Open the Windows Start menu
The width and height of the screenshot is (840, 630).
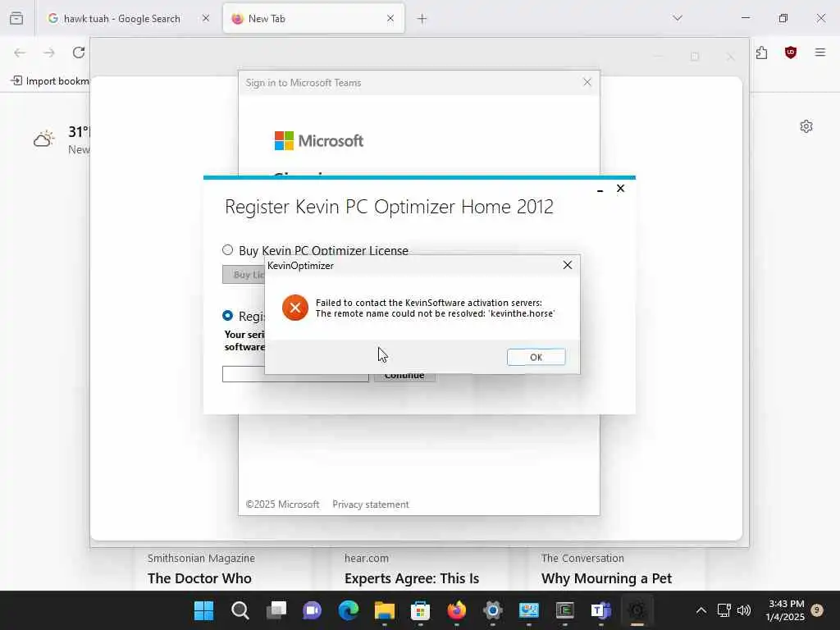tap(203, 610)
